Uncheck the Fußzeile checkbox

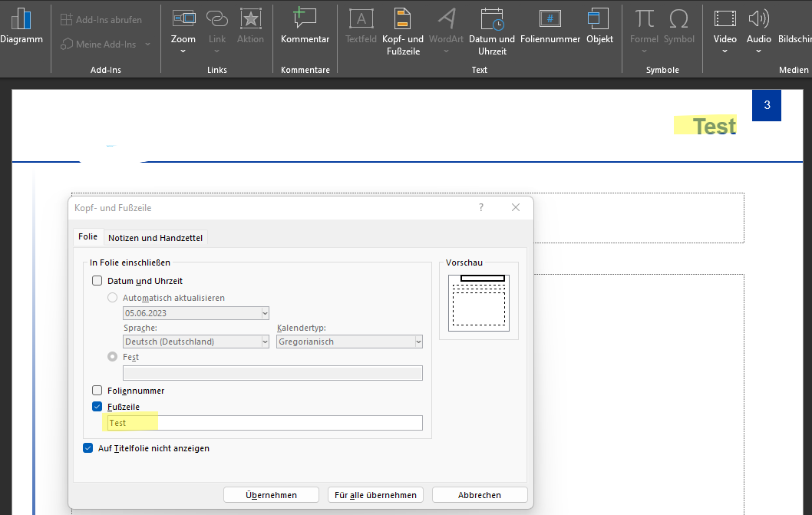[97, 407]
